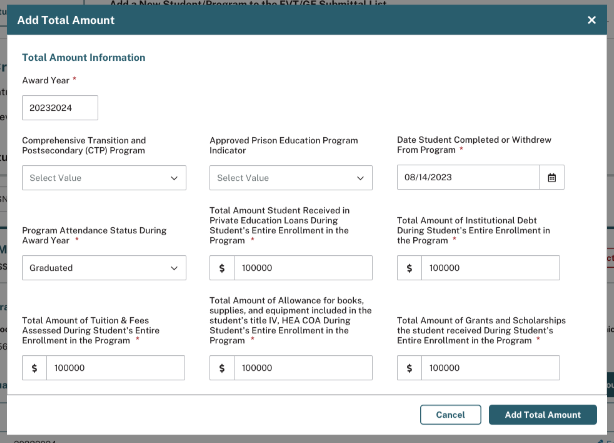Expand Comprehensive Transition and Postsecondary Program dropdown

pos(104,178)
